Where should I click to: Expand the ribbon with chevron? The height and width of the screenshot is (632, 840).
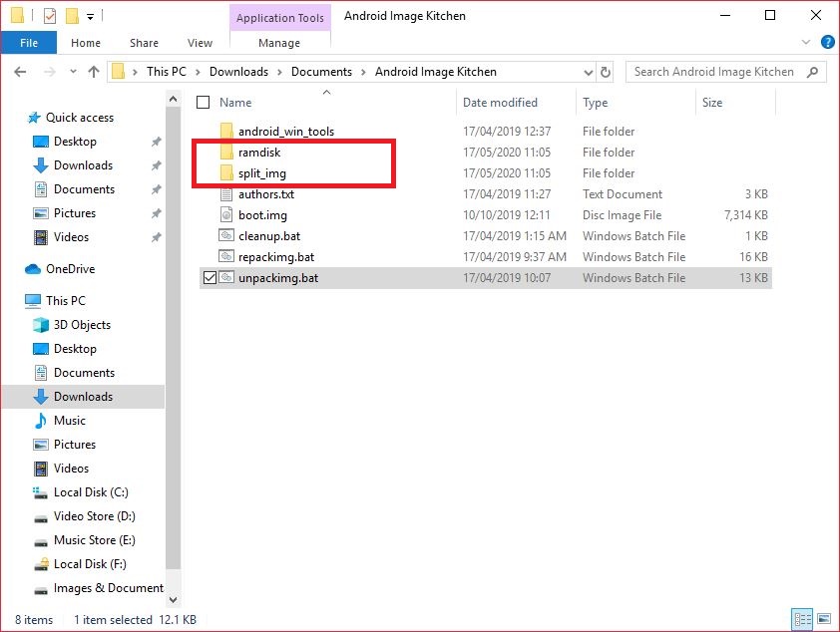pyautogui.click(x=806, y=42)
